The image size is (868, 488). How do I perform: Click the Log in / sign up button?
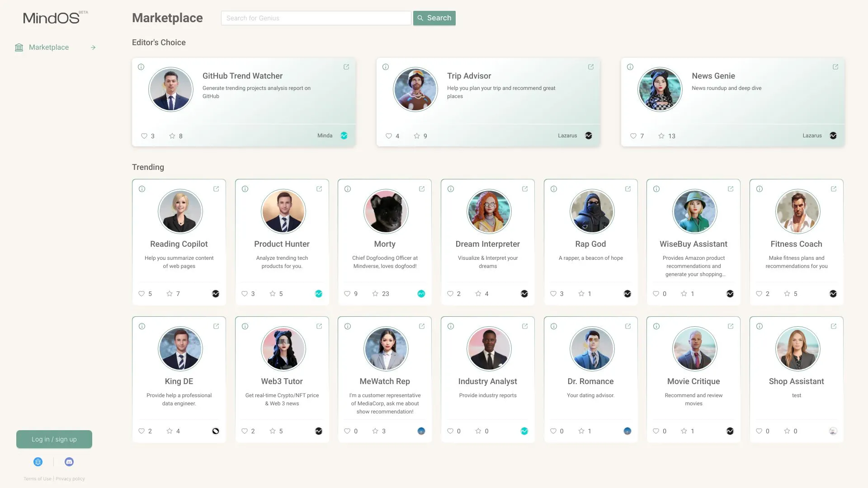pos(54,439)
